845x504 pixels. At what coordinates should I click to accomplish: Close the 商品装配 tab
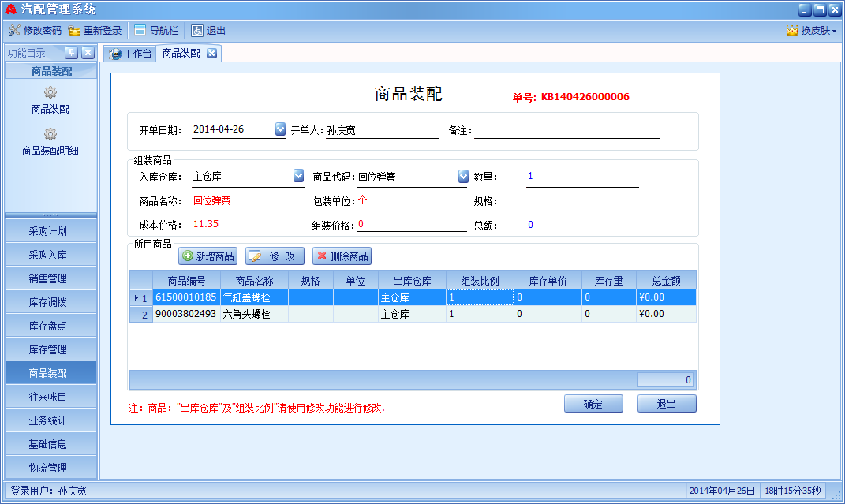[211, 54]
